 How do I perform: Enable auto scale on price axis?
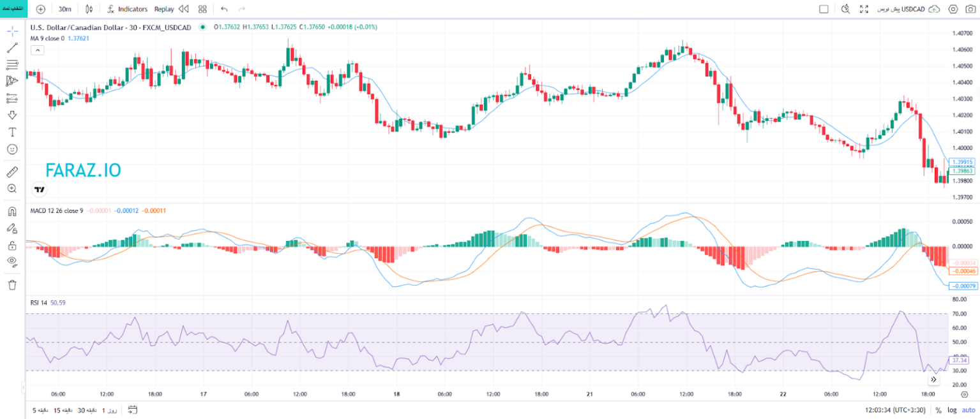(x=969, y=410)
